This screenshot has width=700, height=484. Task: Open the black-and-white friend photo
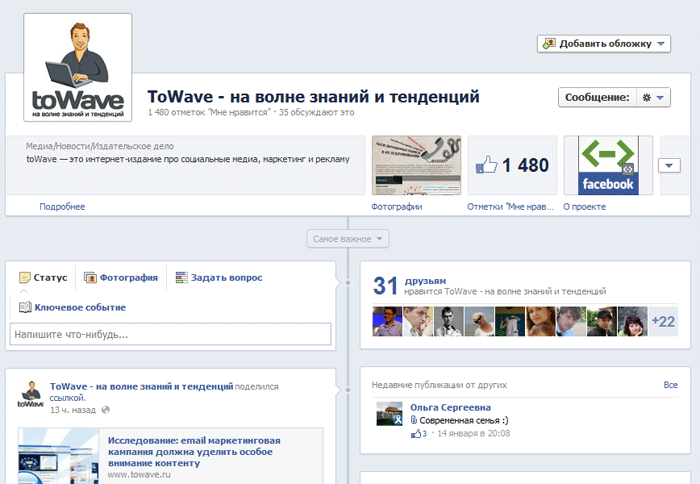click(449, 321)
